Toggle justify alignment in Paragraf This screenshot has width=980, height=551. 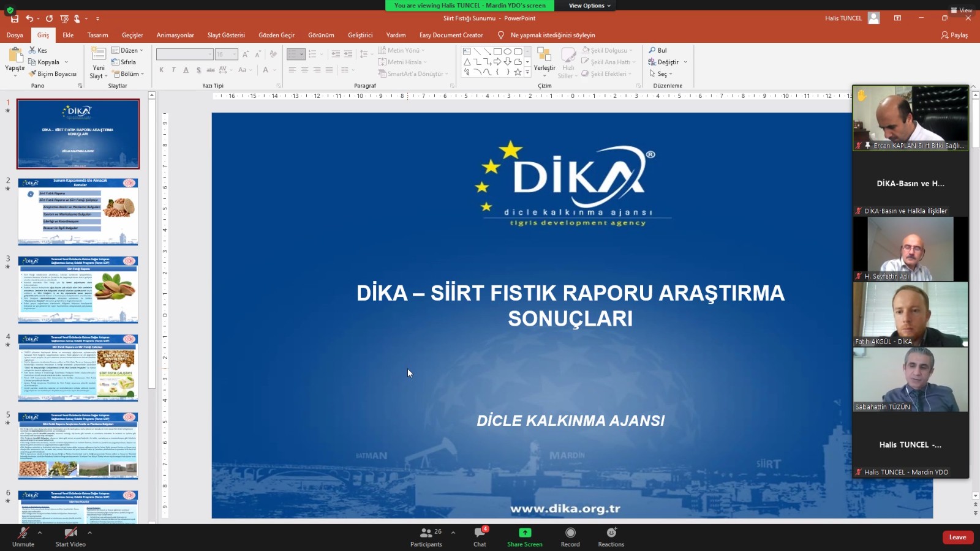pyautogui.click(x=330, y=70)
